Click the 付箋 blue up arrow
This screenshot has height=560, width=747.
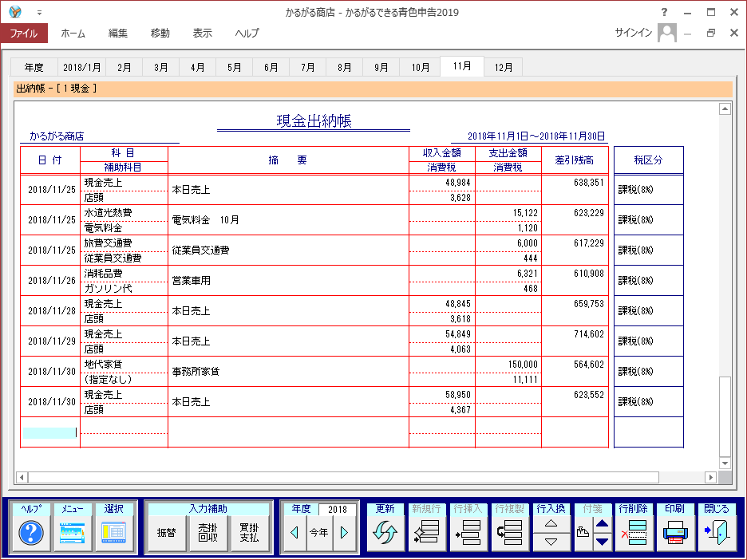[603, 524]
